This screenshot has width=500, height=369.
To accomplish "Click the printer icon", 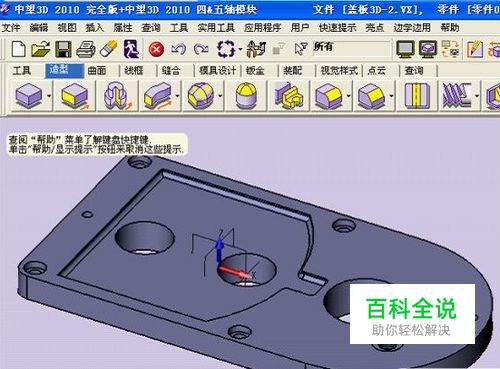I will pos(86,49).
